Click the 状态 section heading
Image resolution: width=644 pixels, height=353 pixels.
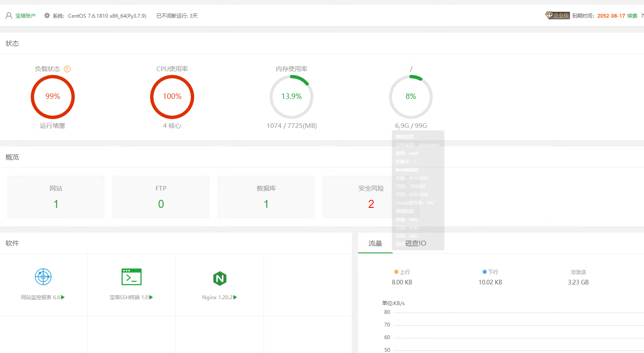12,43
